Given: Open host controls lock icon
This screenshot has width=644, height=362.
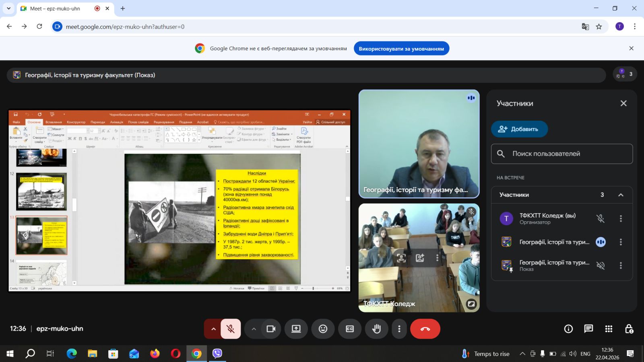Looking at the screenshot, I should 629,329.
